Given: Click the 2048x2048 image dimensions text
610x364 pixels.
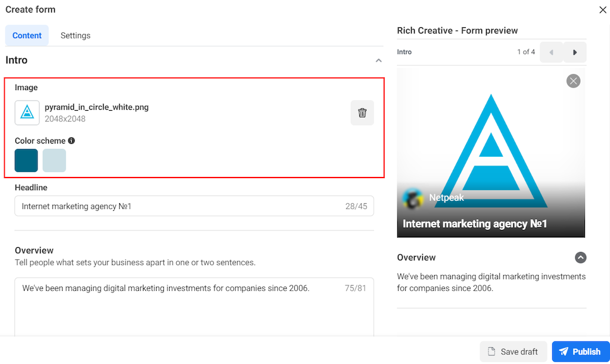Looking at the screenshot, I should pos(65,119).
